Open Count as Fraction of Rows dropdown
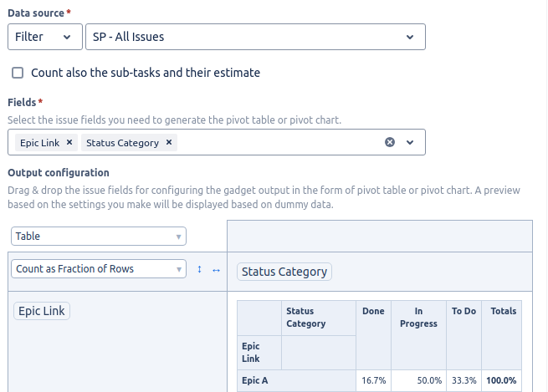The height and width of the screenshot is (392, 548). click(98, 269)
